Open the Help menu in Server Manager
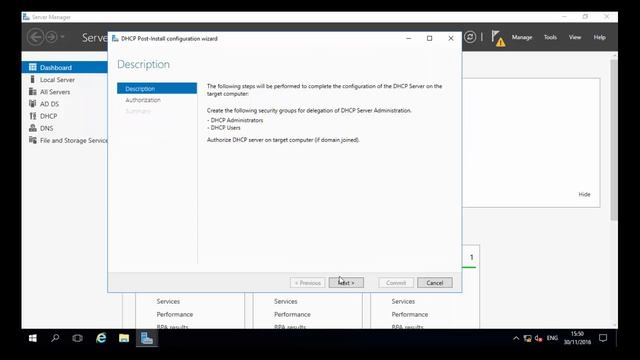Viewport: 640px width, 360px height. point(599,37)
